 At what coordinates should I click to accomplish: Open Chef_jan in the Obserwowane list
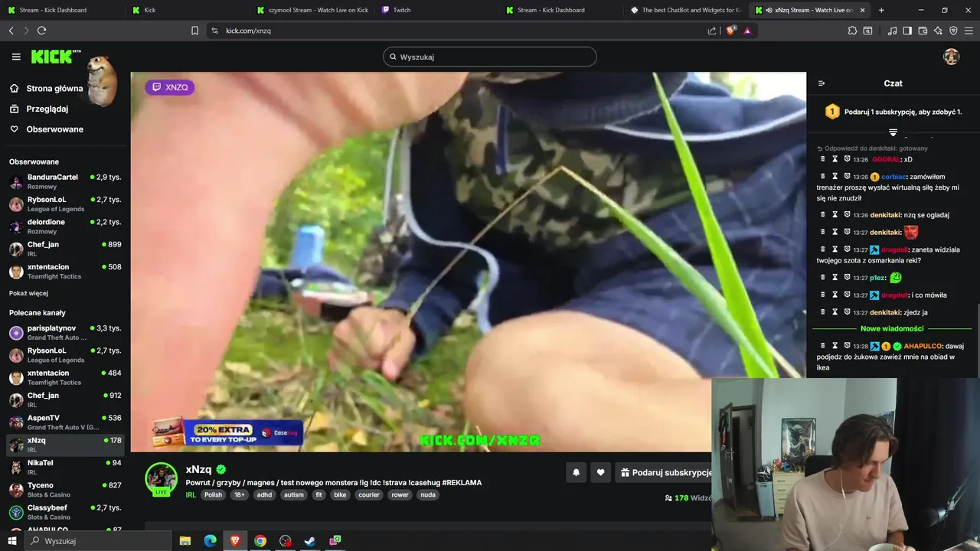click(65, 249)
